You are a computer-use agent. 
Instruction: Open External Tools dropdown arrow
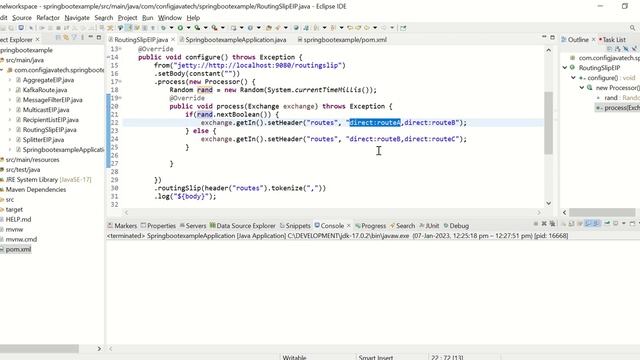pyautogui.click(x=223, y=28)
